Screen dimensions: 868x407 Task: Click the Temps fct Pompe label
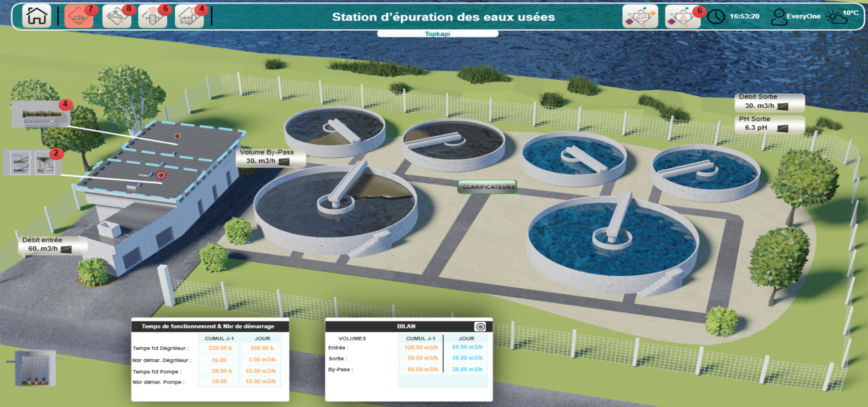click(x=157, y=372)
